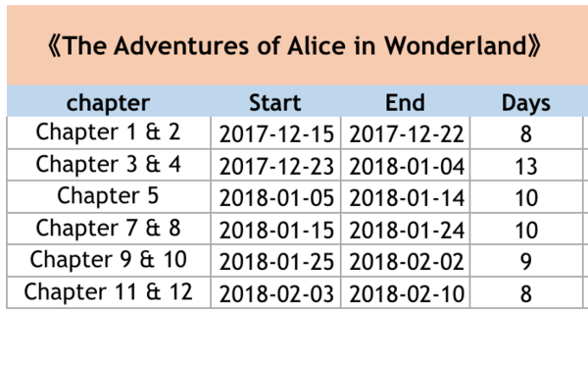
Task: Select end date 2018-02-10 cell
Action: point(406,292)
